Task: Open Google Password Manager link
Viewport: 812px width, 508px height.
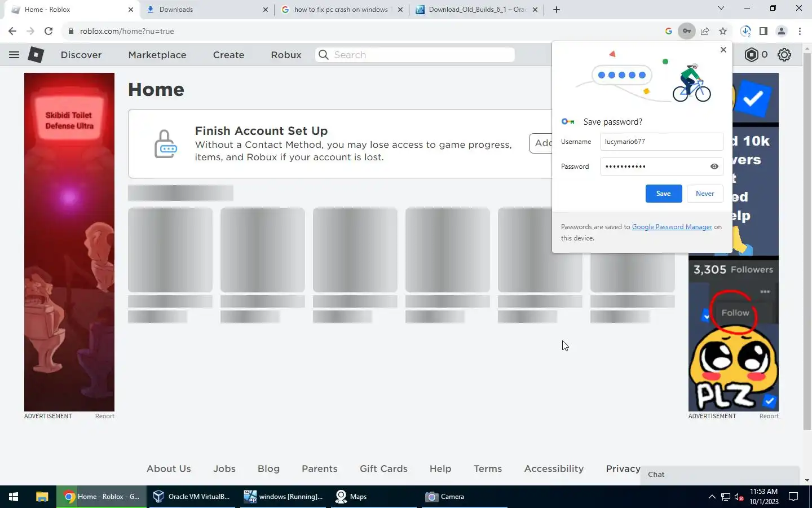Action: 672,227
